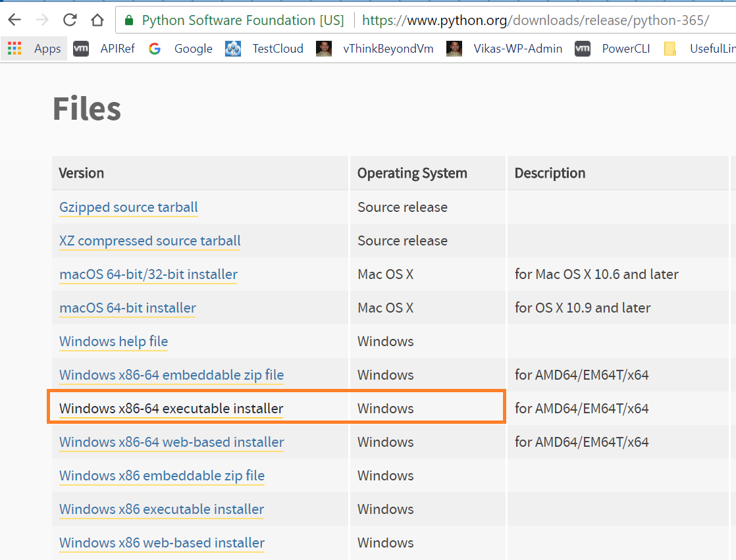Click the Vikas-WP-Admin bookmark avatar icon
Viewport: 736px width, 560px height.
(x=454, y=48)
